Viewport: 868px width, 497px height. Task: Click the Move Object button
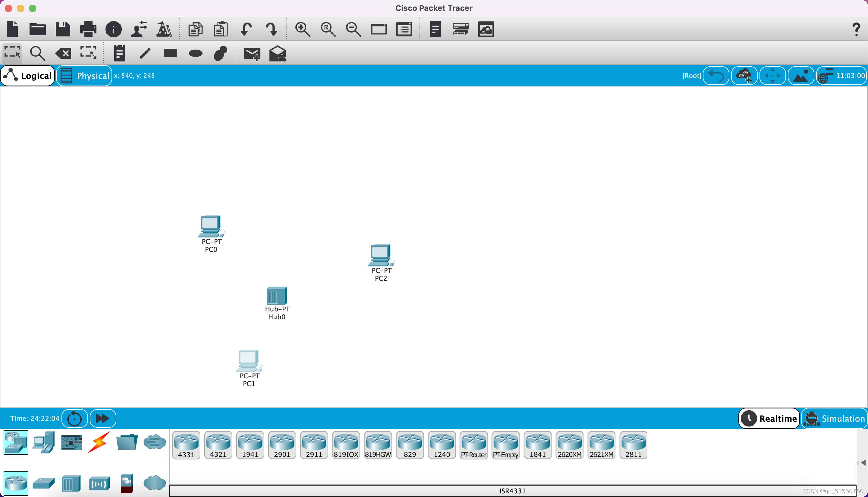773,75
